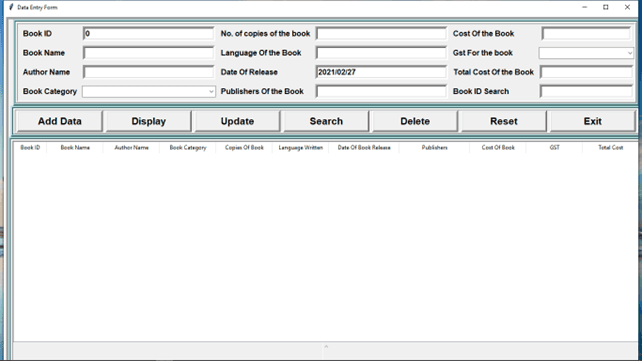Minimize the Data Entry Form window
642x361 pixels.
pos(585,7)
